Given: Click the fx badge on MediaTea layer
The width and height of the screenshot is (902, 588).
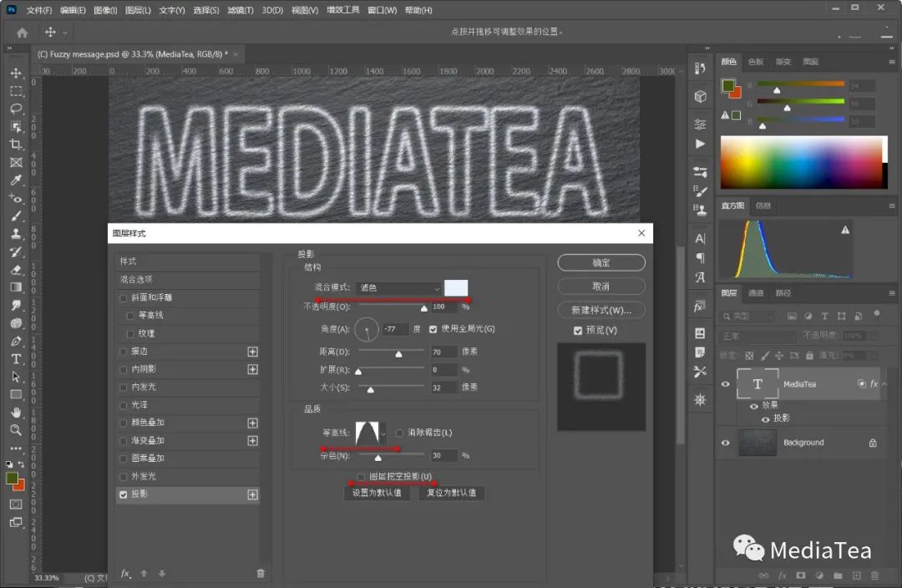Looking at the screenshot, I should [874, 383].
